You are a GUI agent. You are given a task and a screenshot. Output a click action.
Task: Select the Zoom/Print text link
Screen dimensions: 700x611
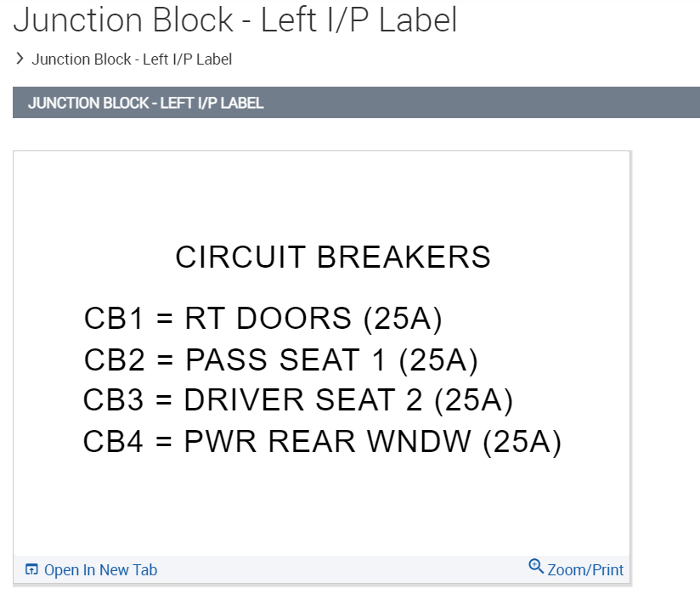coord(585,570)
